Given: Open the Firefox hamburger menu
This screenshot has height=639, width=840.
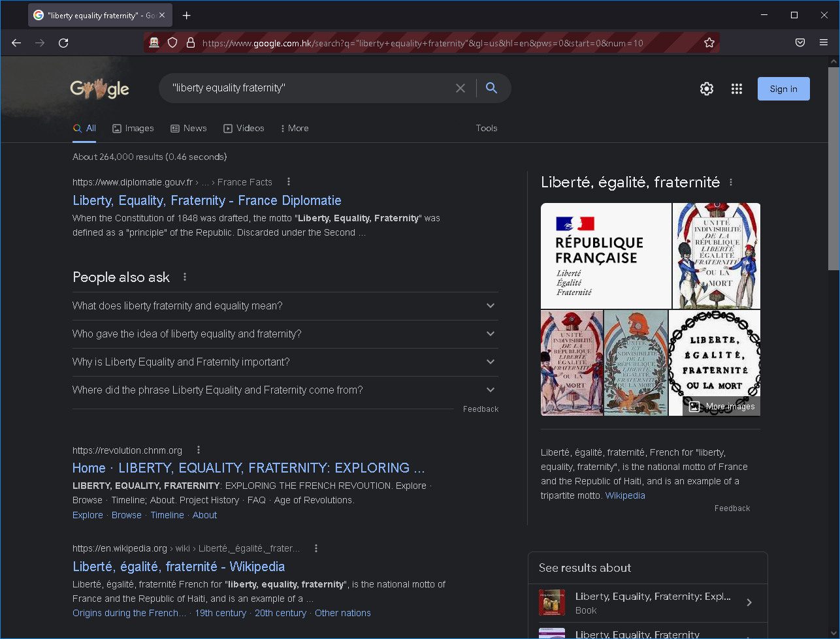Looking at the screenshot, I should point(824,43).
